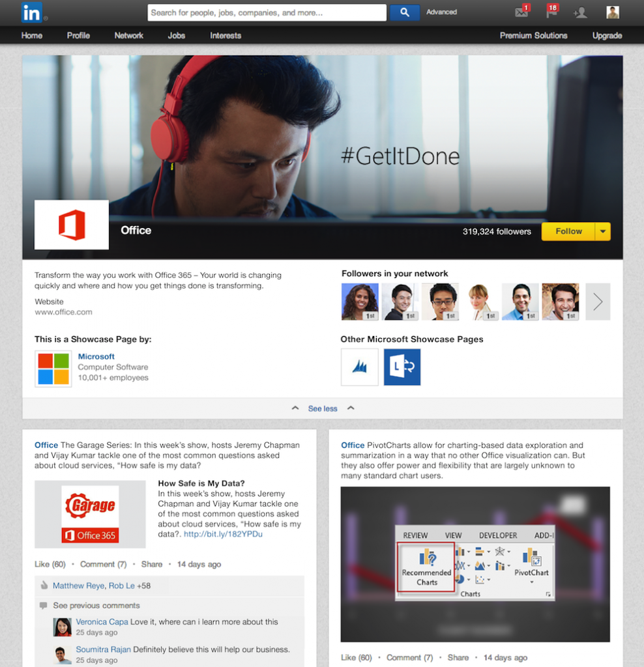Image resolution: width=644 pixels, height=667 pixels.
Task: Collapse the page info with See less
Action: (322, 408)
